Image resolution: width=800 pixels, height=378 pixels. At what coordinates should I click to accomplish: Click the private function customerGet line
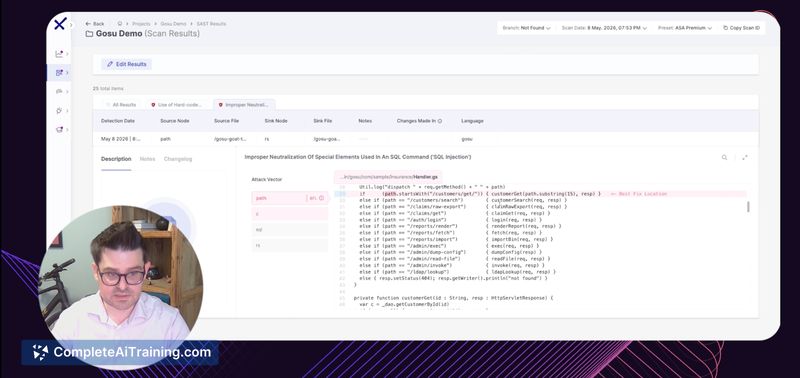[x=454, y=297]
